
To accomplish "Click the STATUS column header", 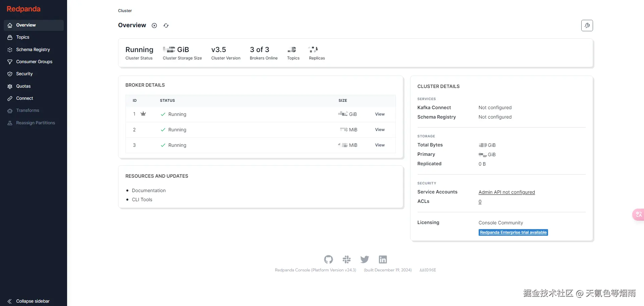I will (167, 100).
